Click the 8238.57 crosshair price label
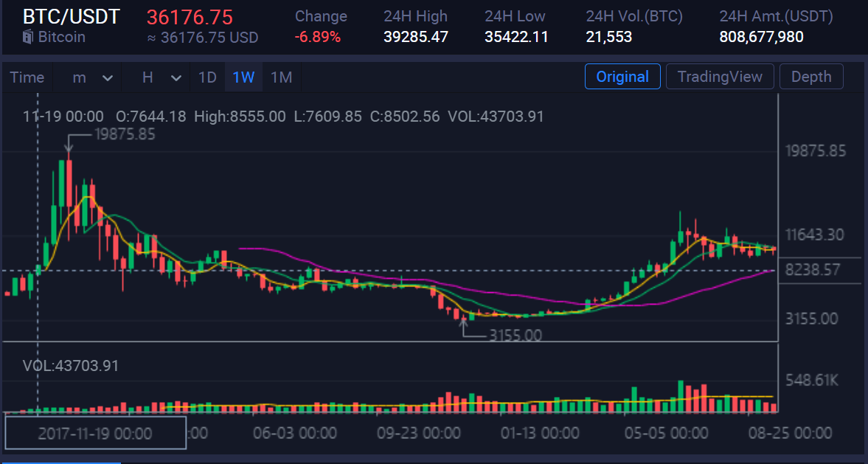This screenshot has width=868, height=464. [x=812, y=270]
